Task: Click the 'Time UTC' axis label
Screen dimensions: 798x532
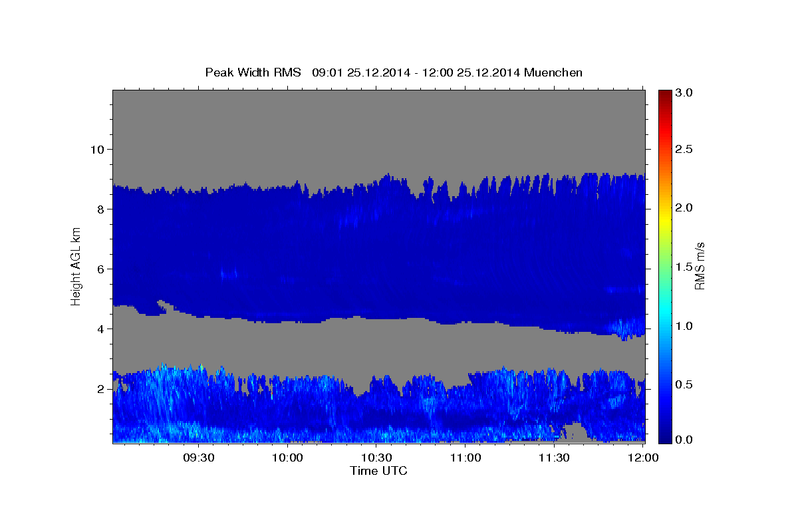Action: pos(378,471)
